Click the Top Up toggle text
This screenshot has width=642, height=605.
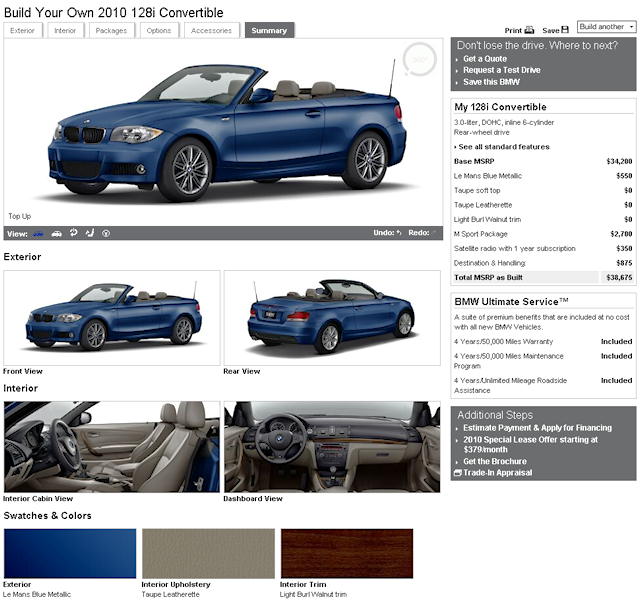(20, 216)
